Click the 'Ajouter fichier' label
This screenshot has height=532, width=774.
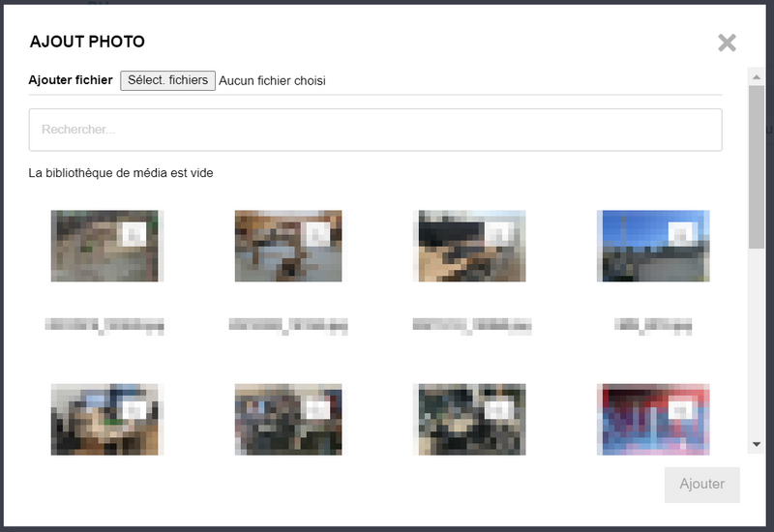[x=71, y=80]
